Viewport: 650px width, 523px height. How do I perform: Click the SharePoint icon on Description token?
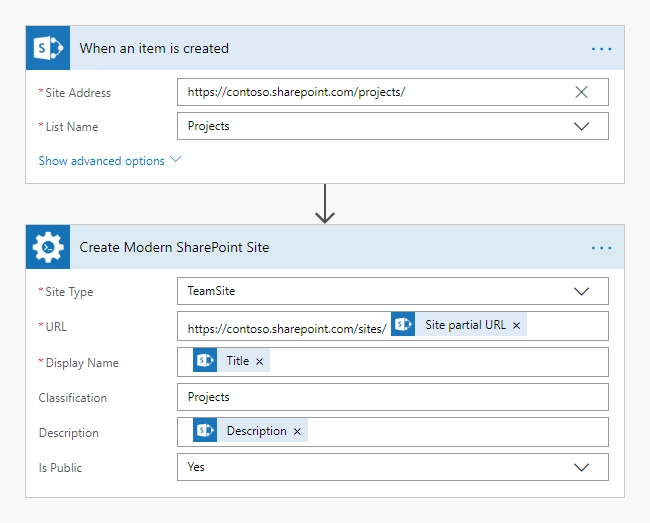pyautogui.click(x=205, y=430)
